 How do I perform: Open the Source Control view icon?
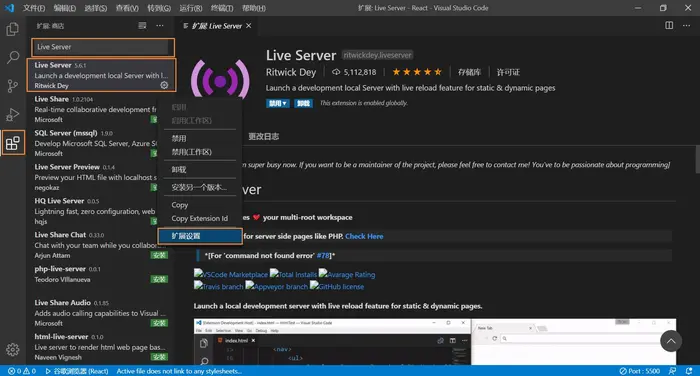point(12,85)
